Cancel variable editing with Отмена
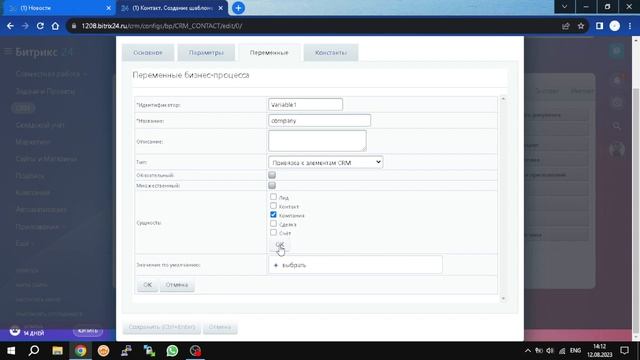 click(x=177, y=285)
